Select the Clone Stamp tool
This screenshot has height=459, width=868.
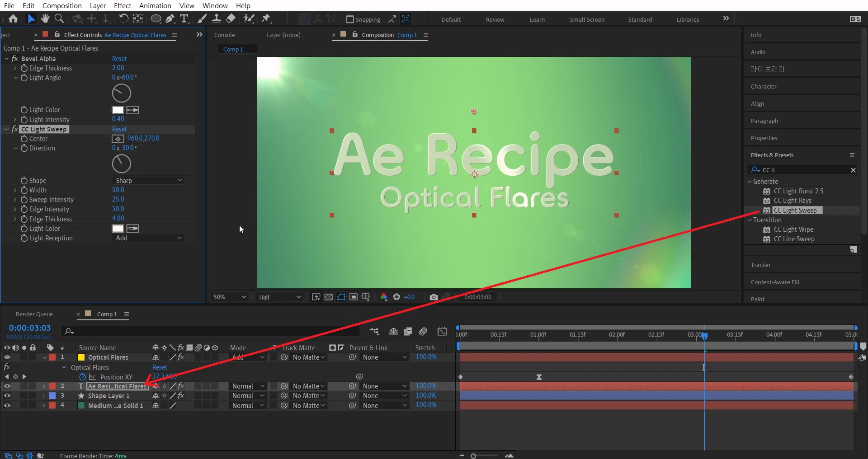(217, 19)
